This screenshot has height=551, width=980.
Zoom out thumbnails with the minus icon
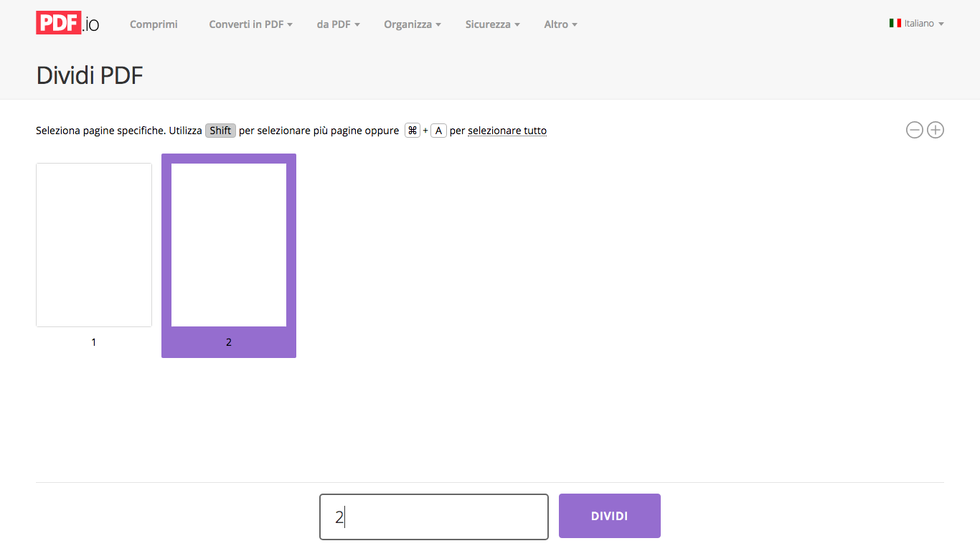point(914,130)
